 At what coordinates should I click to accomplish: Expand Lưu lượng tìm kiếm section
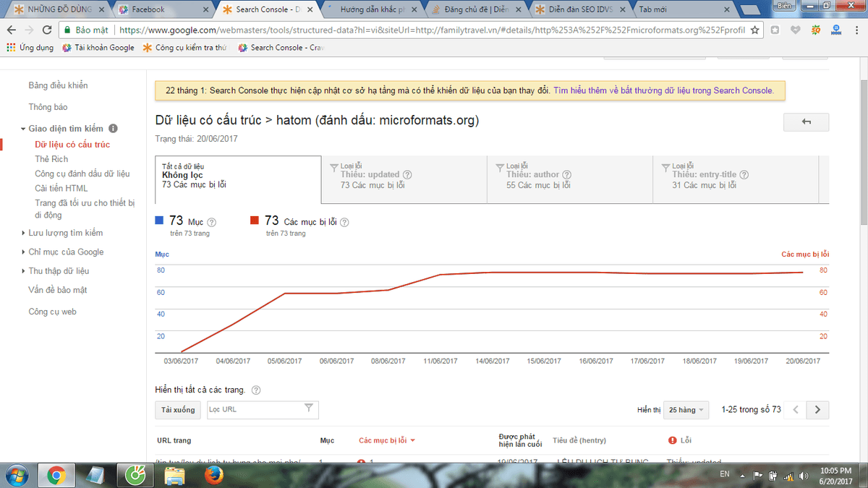22,233
